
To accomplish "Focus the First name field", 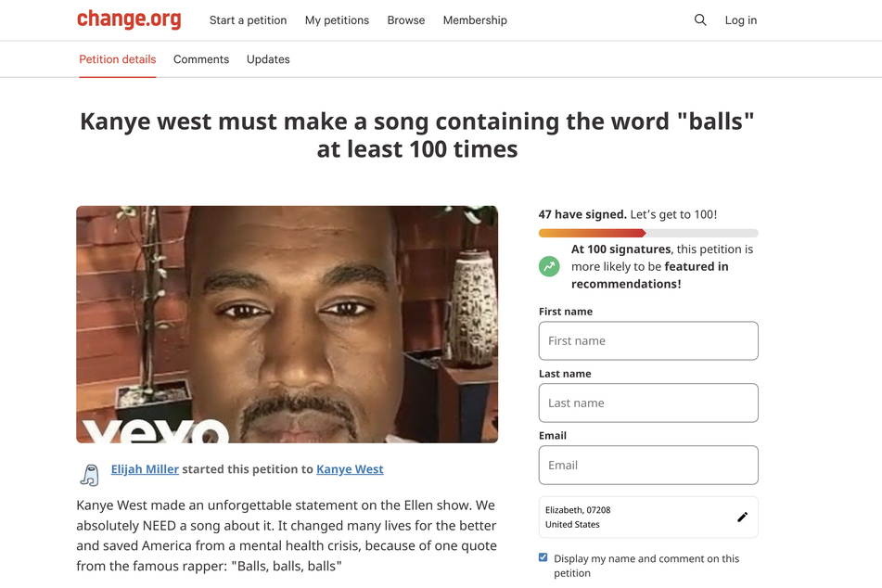I will click(648, 341).
